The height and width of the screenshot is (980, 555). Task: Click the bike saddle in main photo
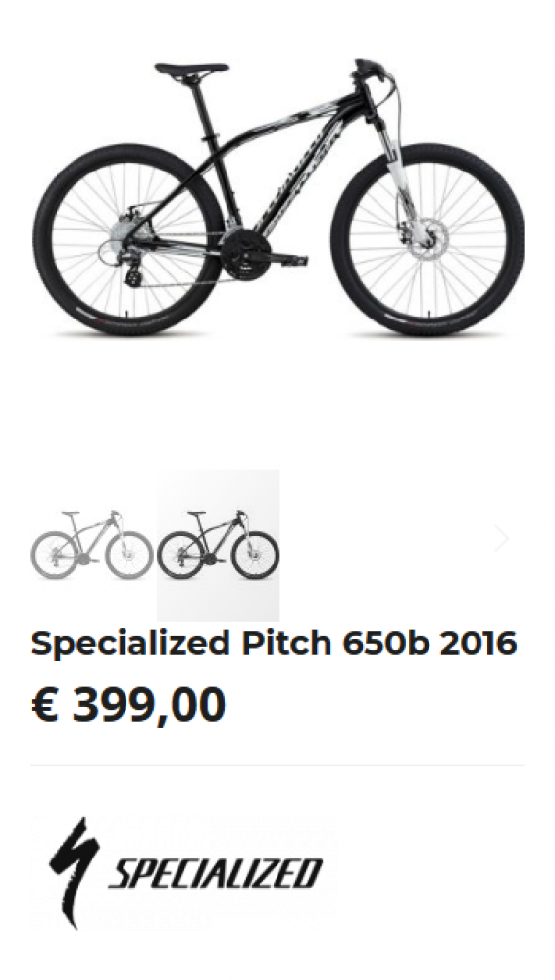[192, 70]
